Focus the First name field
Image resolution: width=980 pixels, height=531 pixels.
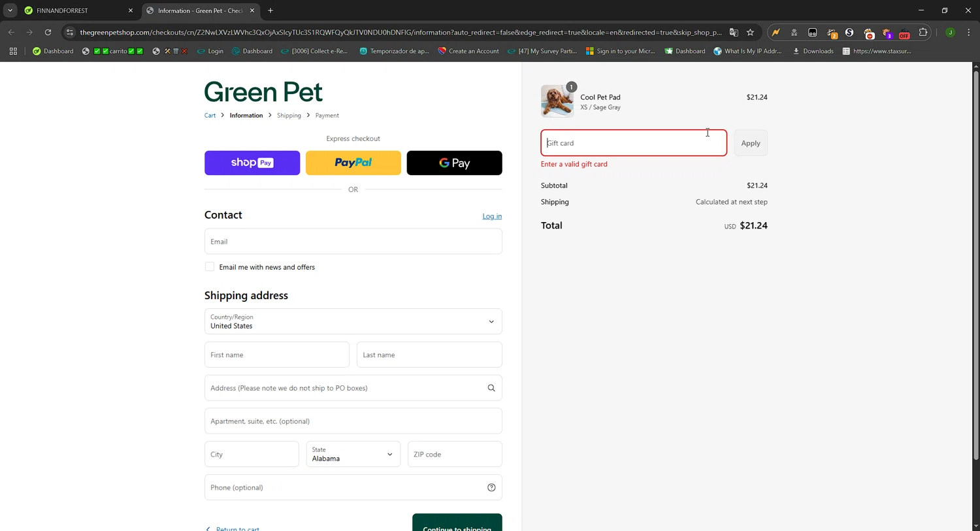(277, 355)
